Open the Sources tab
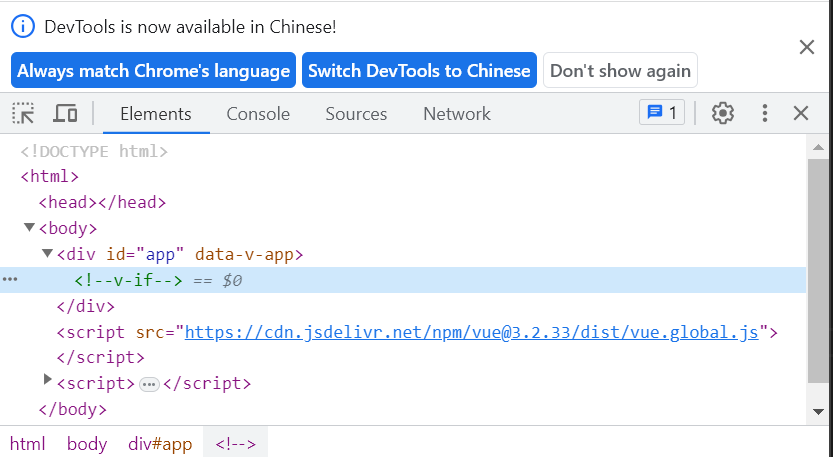The width and height of the screenshot is (833, 457). (356, 114)
